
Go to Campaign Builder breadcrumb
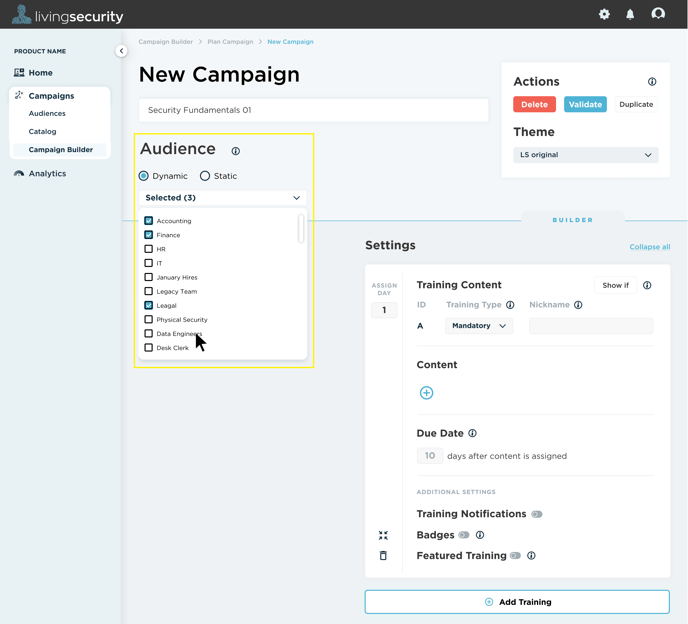click(x=165, y=42)
